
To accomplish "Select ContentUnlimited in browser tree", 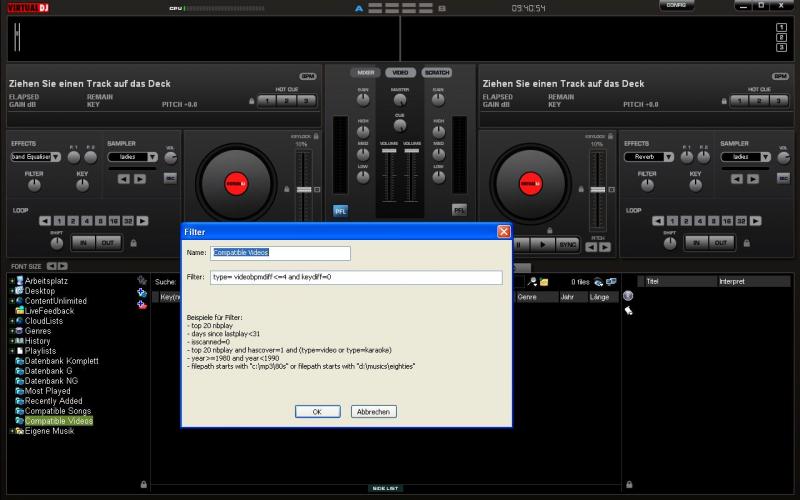I will click(56, 301).
